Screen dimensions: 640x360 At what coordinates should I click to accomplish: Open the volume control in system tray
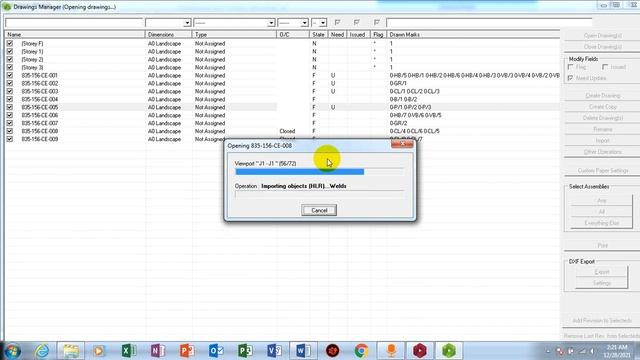(591, 351)
